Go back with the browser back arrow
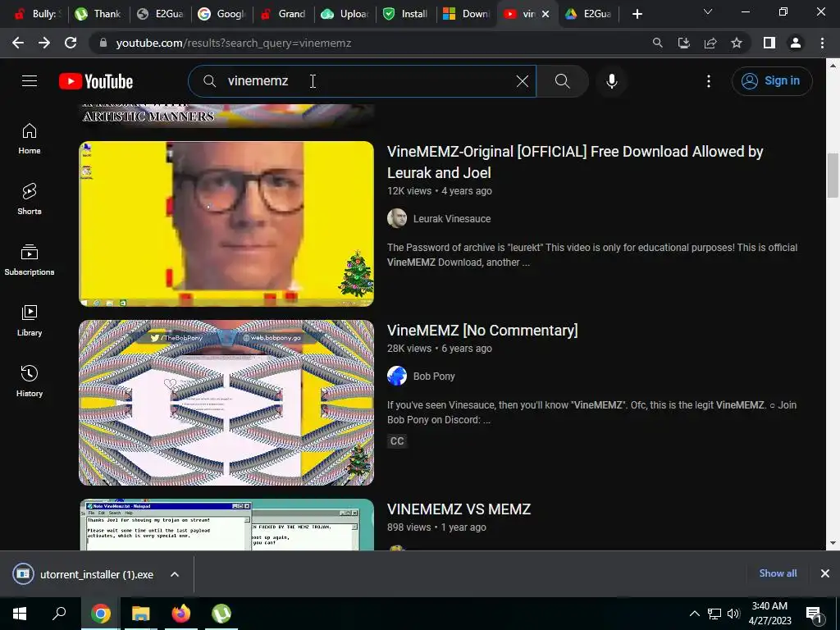The width and height of the screenshot is (840, 630). click(18, 43)
